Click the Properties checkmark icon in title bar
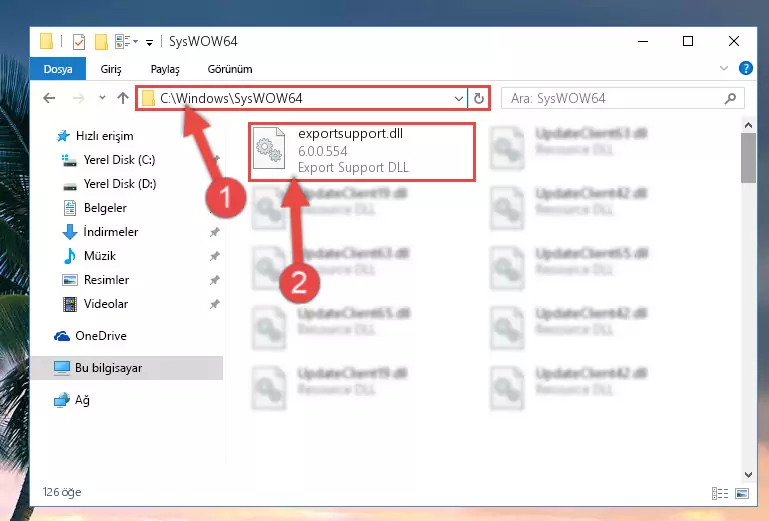The image size is (769, 521). [78, 42]
